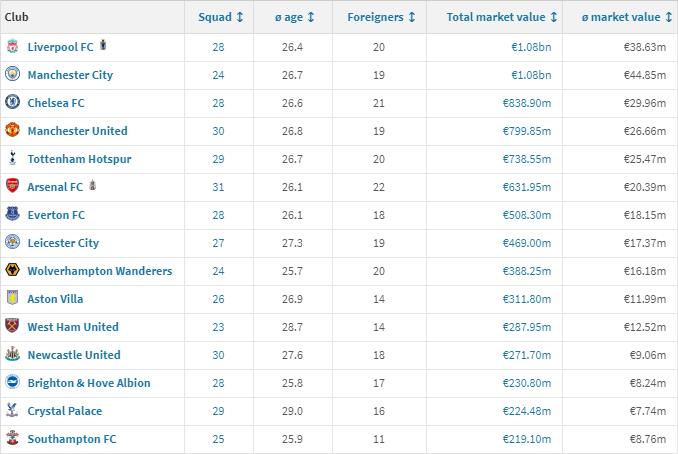Viewport: 678px width, 454px height.
Task: Open Liverpool's total market value €1.08bn
Action: click(x=530, y=47)
